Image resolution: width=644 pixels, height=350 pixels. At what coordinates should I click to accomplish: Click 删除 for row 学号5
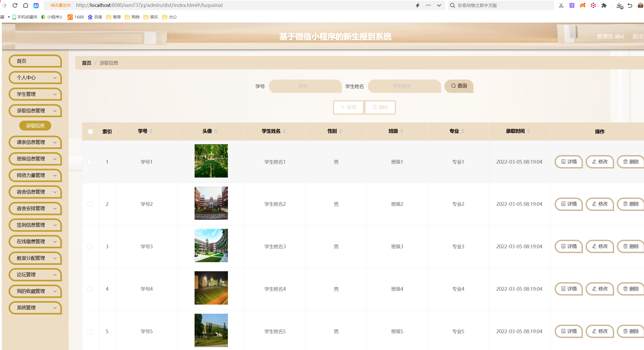pos(631,331)
